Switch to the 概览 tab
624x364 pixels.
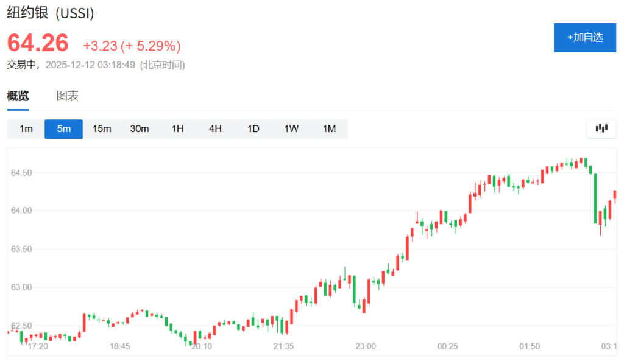point(17,96)
